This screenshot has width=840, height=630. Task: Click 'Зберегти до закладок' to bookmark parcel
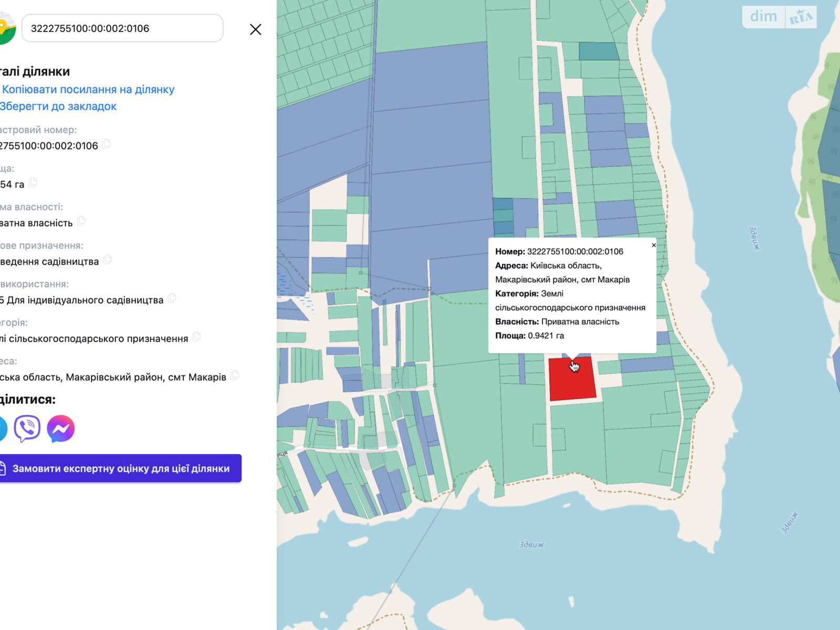pos(58,106)
